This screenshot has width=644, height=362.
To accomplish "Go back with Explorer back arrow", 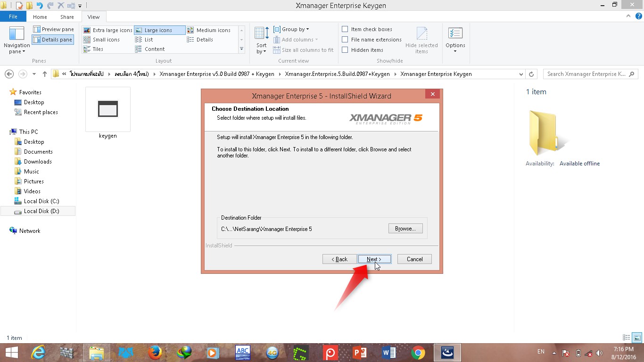I will [9, 74].
